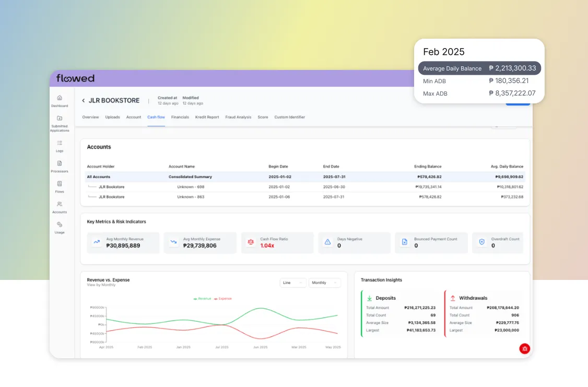Open the Line chart type dropdown
This screenshot has height=387, width=588.
292,283
